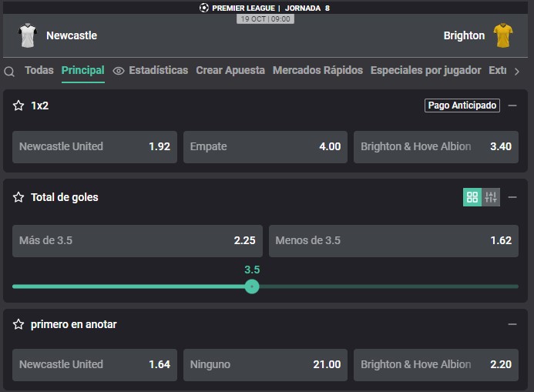Click the eye icon beside Estadísticas
The width and height of the screenshot is (534, 392).
[x=119, y=71]
